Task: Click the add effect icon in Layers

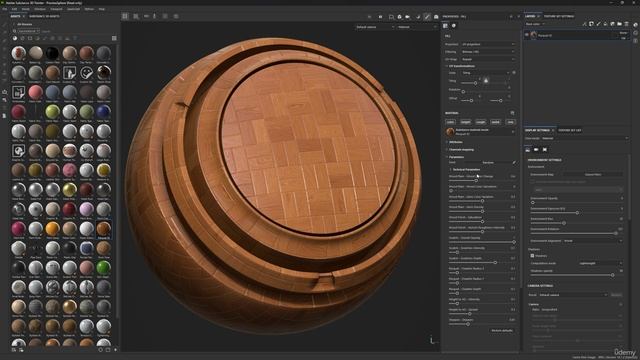Action: point(584,24)
